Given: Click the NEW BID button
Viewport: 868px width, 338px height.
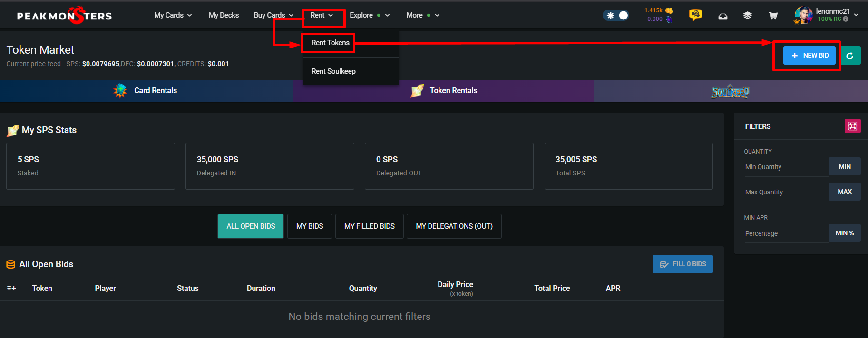Looking at the screenshot, I should (x=809, y=56).
